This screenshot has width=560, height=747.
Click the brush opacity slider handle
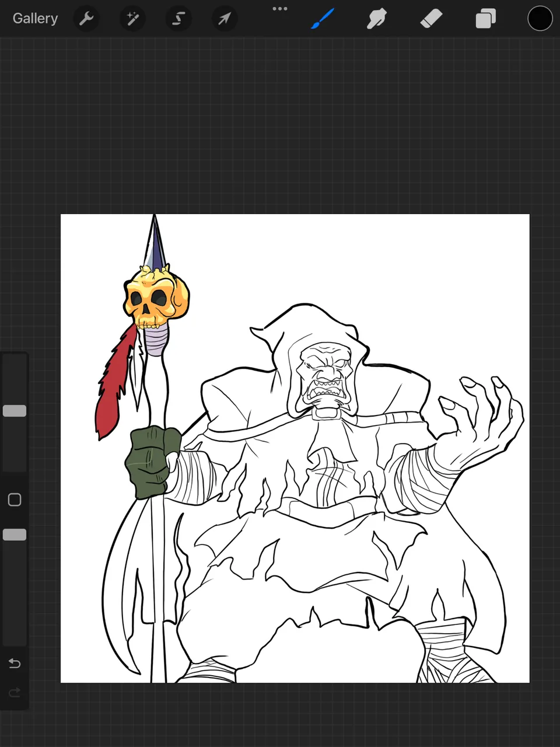pos(15,535)
